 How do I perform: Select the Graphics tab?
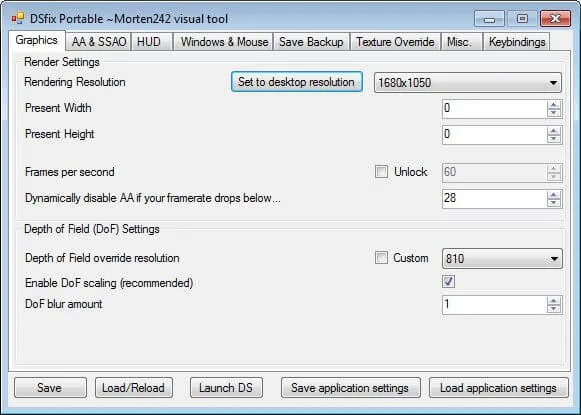(x=37, y=40)
